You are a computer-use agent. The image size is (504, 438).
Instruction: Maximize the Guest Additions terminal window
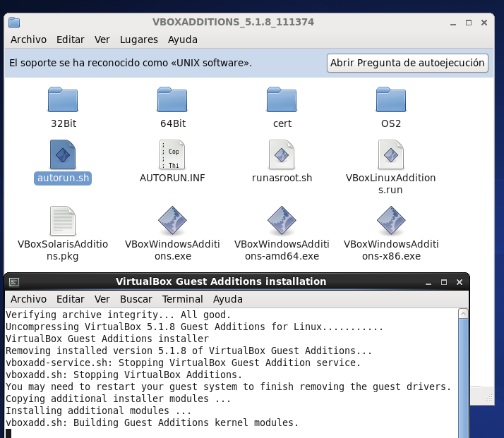(x=444, y=282)
